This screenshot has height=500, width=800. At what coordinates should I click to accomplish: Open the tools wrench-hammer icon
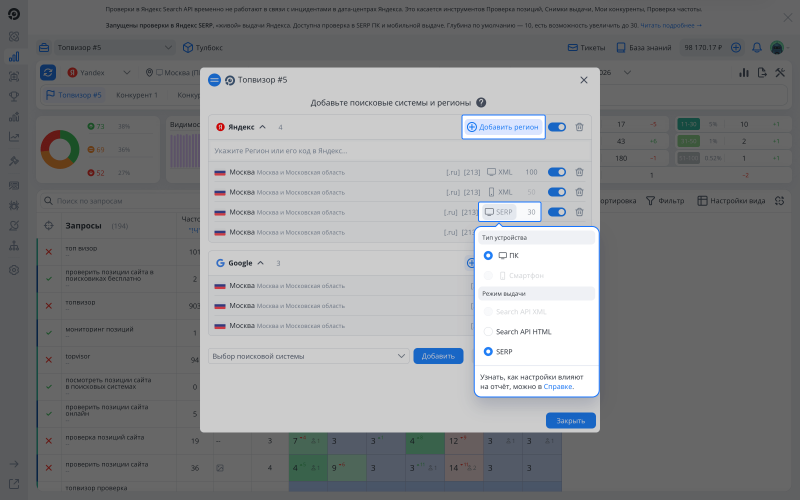780,72
